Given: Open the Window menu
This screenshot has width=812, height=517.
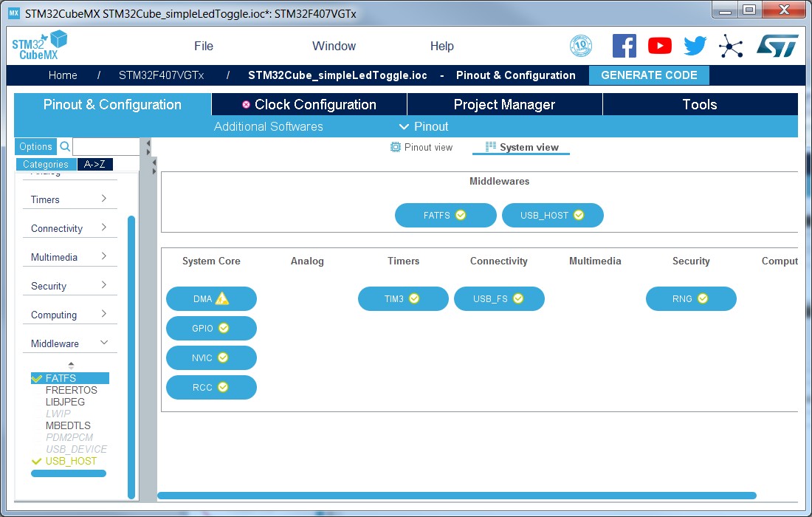Looking at the screenshot, I should click(334, 46).
